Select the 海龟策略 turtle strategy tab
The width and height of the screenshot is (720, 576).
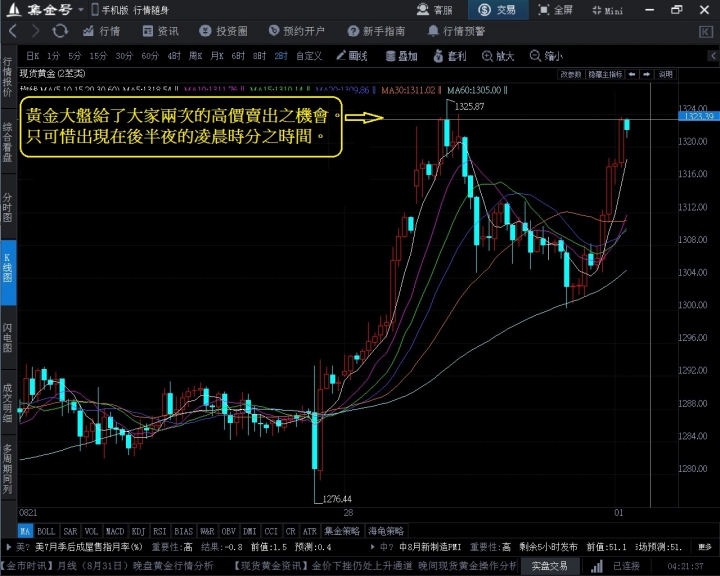pos(386,531)
